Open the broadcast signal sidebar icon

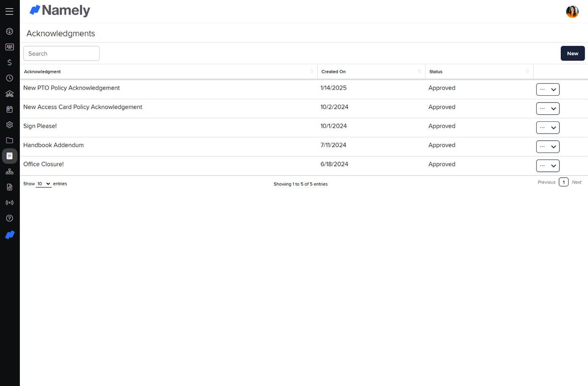(9, 202)
